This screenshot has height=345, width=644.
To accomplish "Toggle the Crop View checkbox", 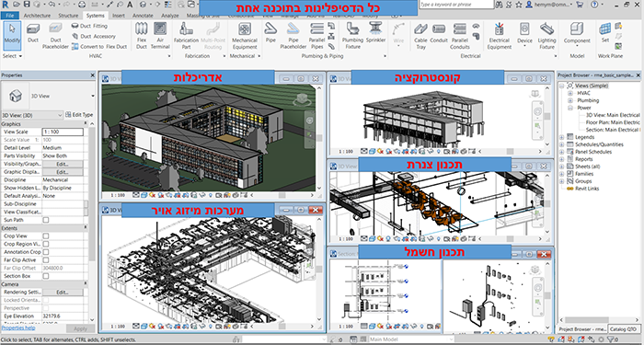I will coord(46,236).
